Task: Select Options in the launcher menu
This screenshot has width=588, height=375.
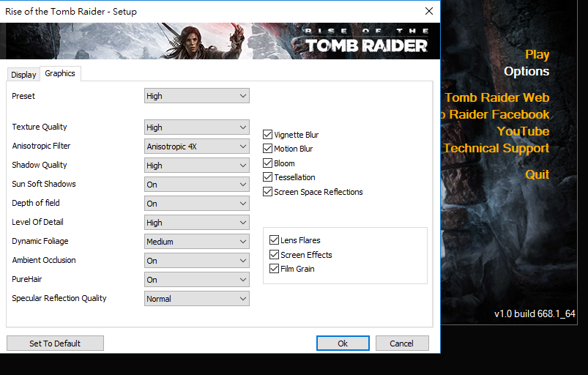Action: pos(526,71)
